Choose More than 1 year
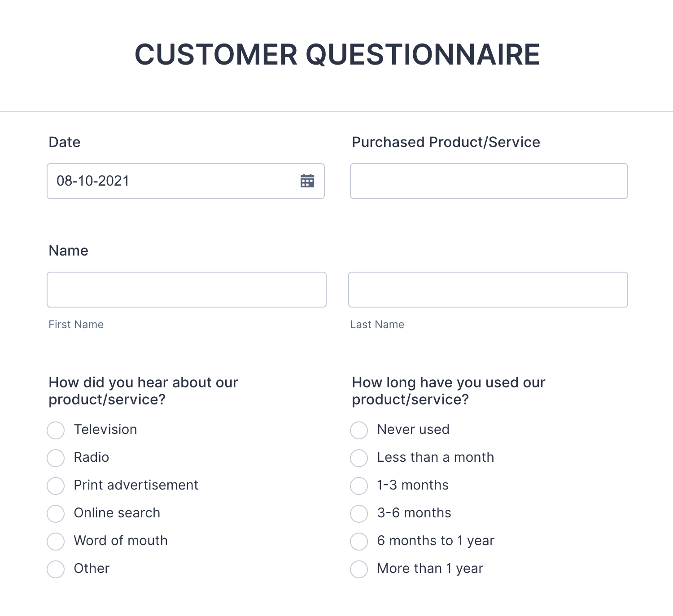Viewport: 673px width, 616px height. 359,569
